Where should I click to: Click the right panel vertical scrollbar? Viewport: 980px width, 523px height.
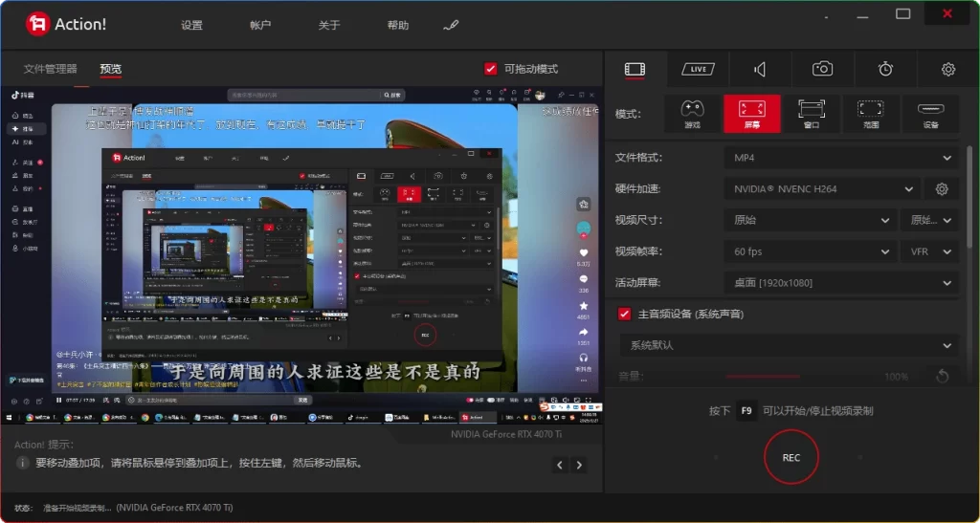[x=969, y=197]
